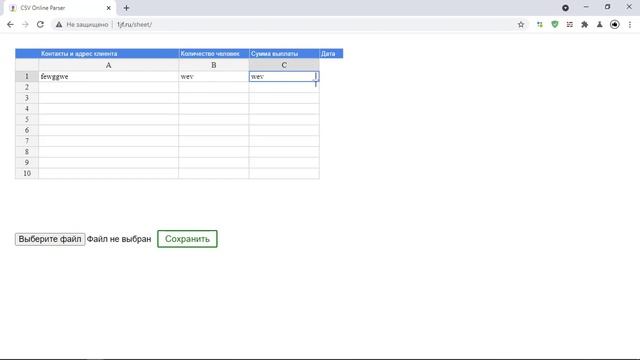Open the extension icon right of the puzzle piece
This screenshot has height=360, width=640.
pyautogui.click(x=600, y=24)
